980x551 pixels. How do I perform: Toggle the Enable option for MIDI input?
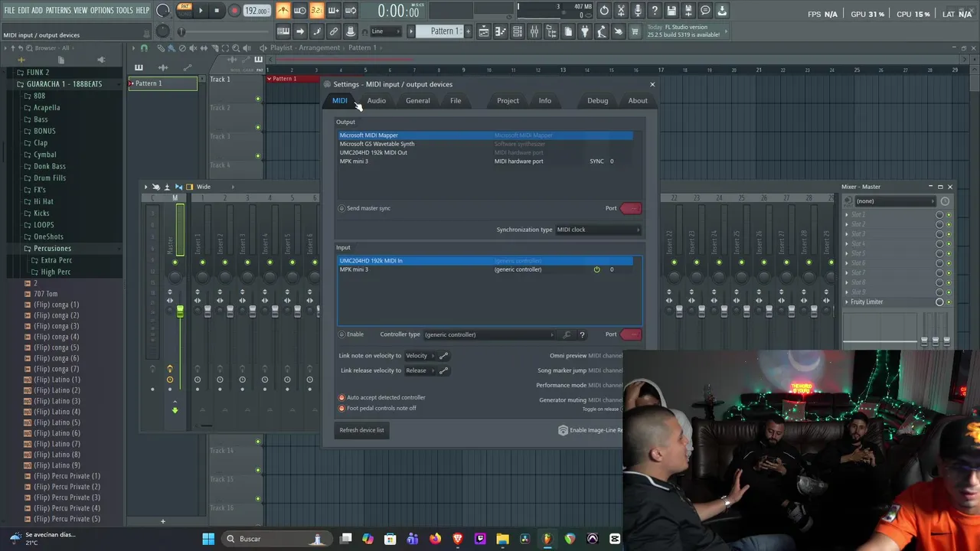(x=342, y=334)
